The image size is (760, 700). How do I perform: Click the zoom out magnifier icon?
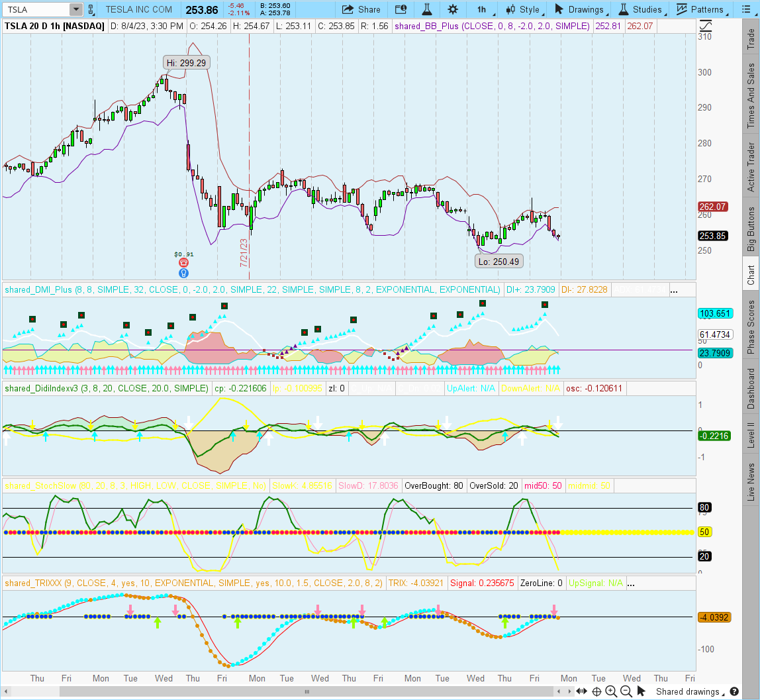point(624,692)
